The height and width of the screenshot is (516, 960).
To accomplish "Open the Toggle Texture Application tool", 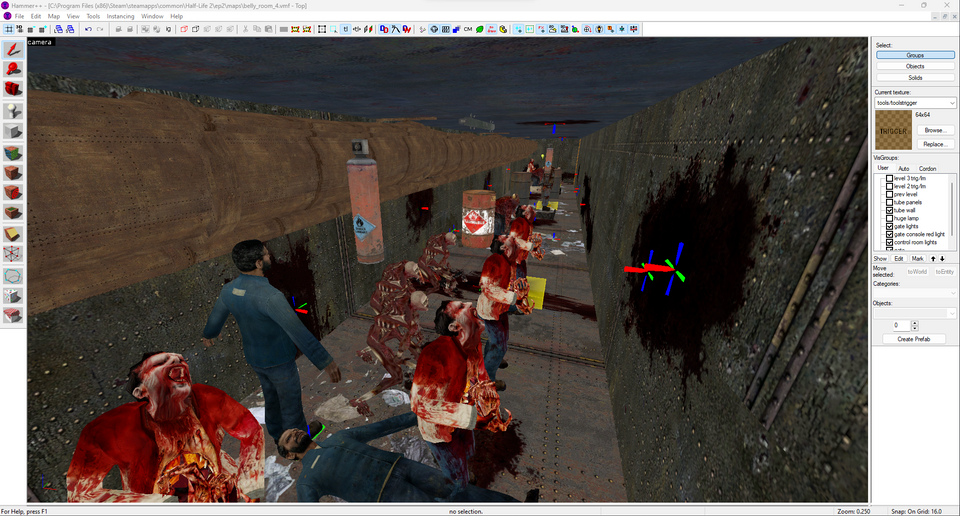I will tap(13, 152).
